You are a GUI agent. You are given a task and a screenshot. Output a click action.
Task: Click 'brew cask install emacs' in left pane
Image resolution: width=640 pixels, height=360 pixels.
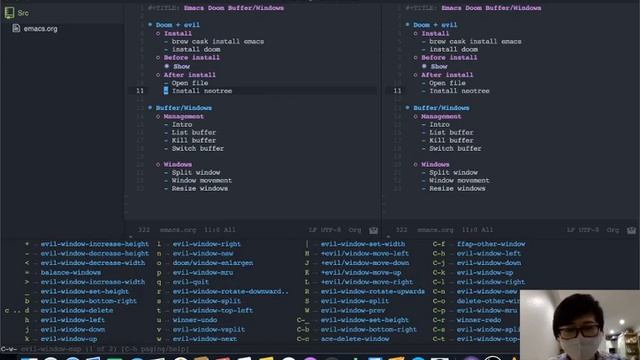(218, 42)
